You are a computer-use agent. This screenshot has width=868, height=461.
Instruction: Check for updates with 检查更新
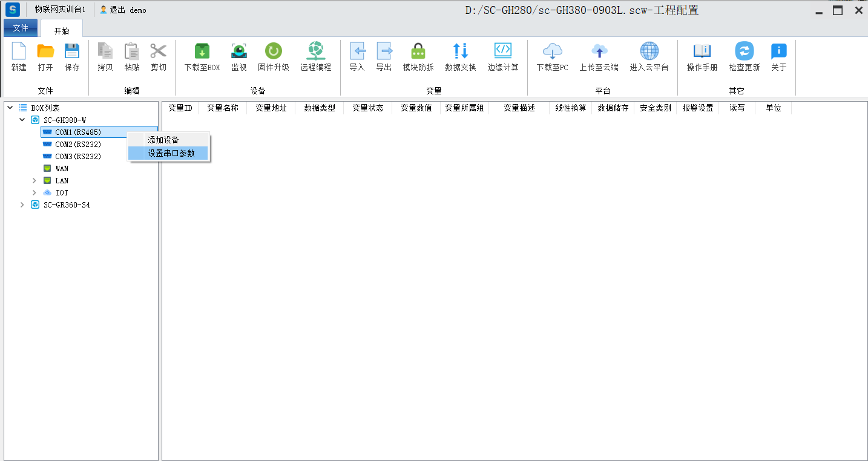coord(744,52)
